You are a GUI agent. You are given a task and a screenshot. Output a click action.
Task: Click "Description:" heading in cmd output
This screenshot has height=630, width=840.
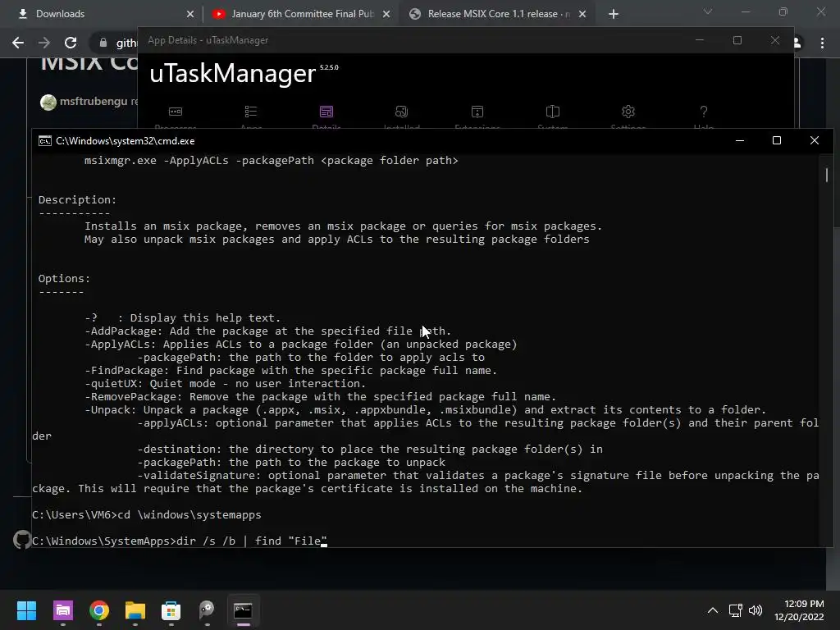pyautogui.click(x=77, y=200)
